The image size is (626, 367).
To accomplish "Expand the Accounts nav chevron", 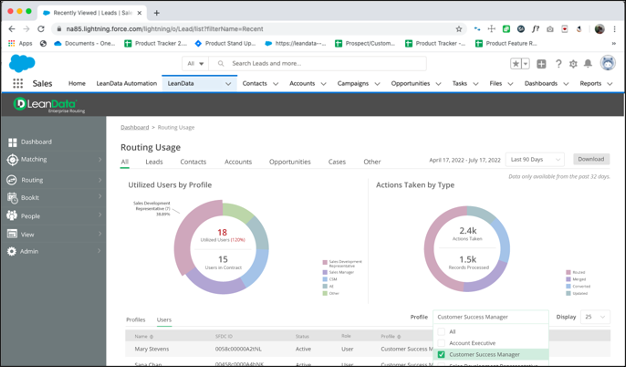I will (x=323, y=83).
